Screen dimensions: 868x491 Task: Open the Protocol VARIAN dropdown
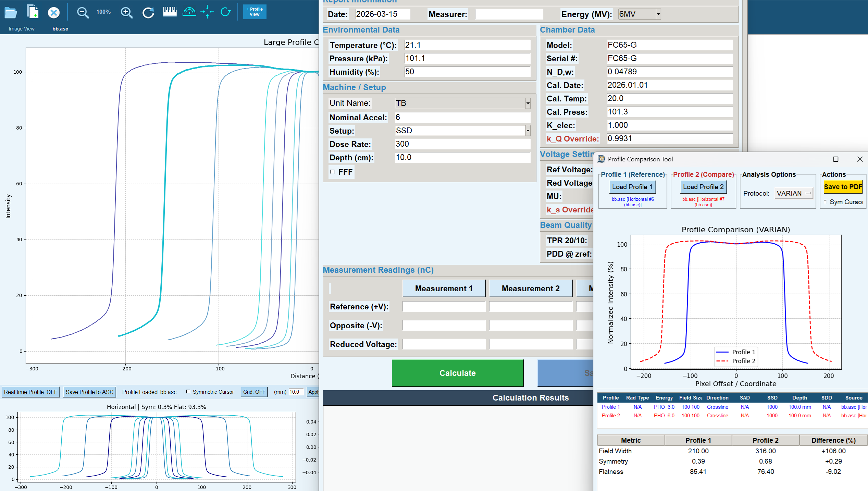[x=794, y=193]
